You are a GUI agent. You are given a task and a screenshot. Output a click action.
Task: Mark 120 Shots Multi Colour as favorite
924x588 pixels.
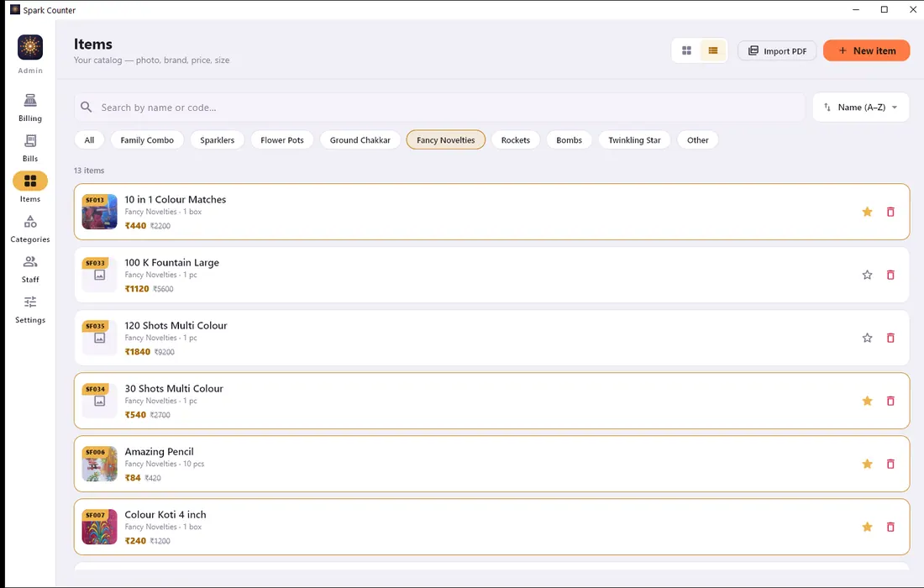pos(867,338)
